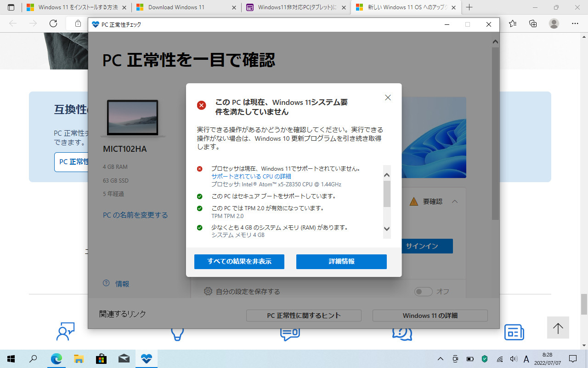588x368 pixels.
Task: Click the gear icon beside 自分の設定を保存する
Action: 208,291
